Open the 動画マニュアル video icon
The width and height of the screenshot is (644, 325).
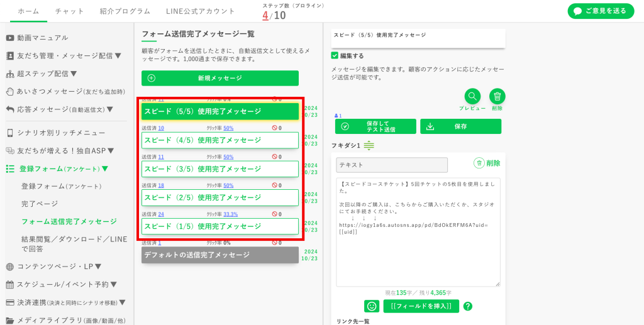tap(10, 38)
